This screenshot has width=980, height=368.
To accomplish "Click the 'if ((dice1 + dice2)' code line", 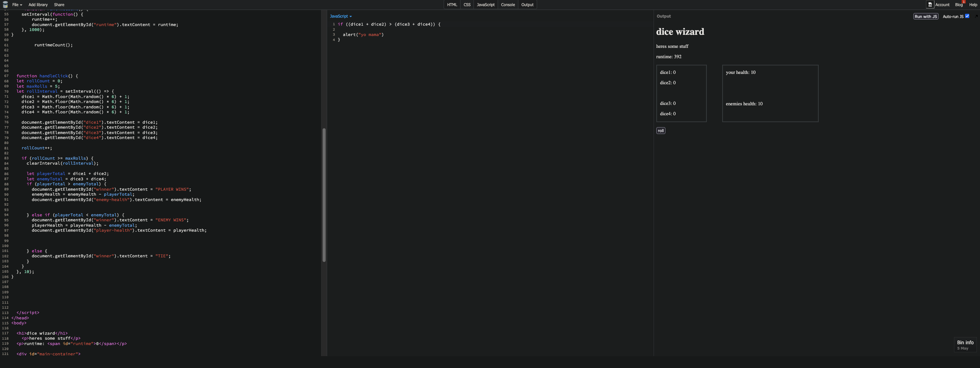I will coord(389,24).
